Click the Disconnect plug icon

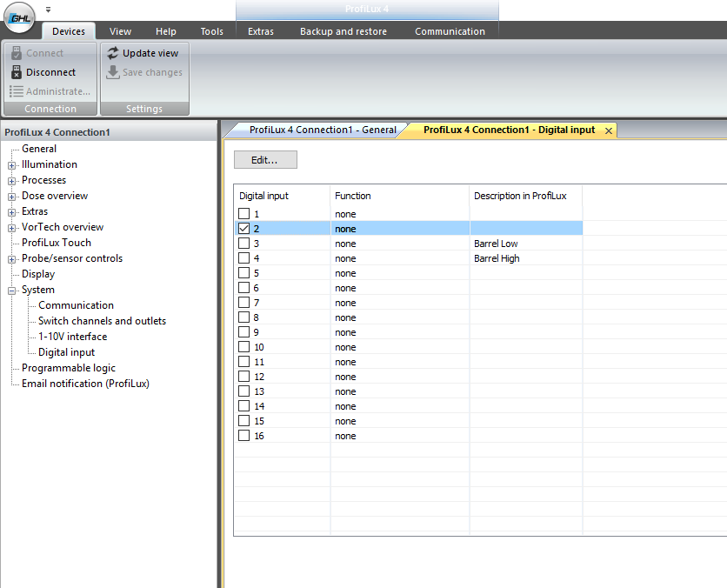[17, 72]
